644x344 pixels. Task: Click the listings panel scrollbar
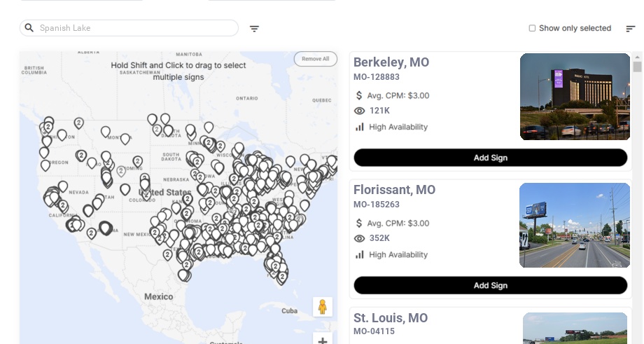(637, 67)
